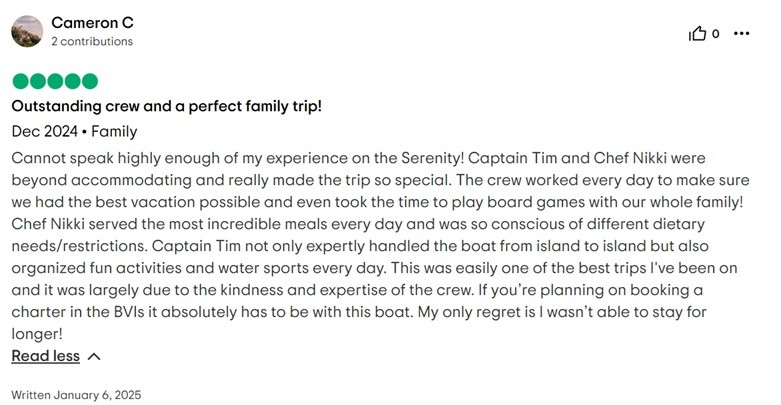This screenshot has width=781, height=405.
Task: Click the fifth green rating bubble
Action: pos(89,81)
